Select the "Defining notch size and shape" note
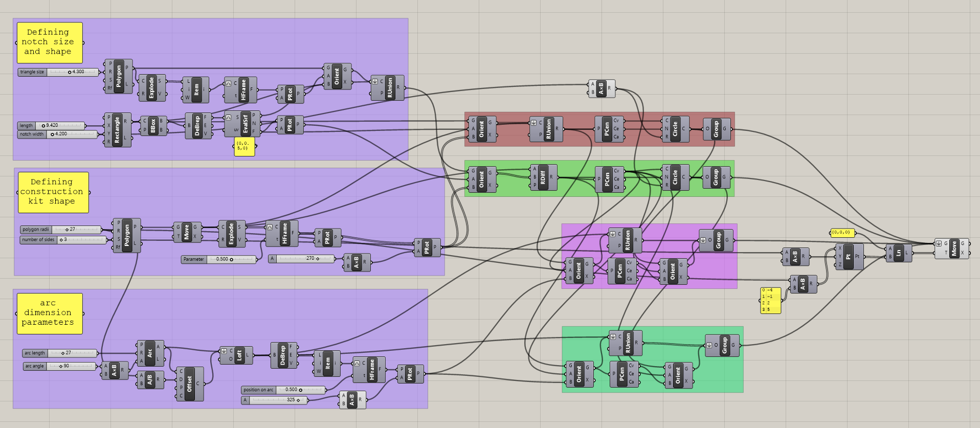Viewport: 980px width, 428px height. [50, 42]
